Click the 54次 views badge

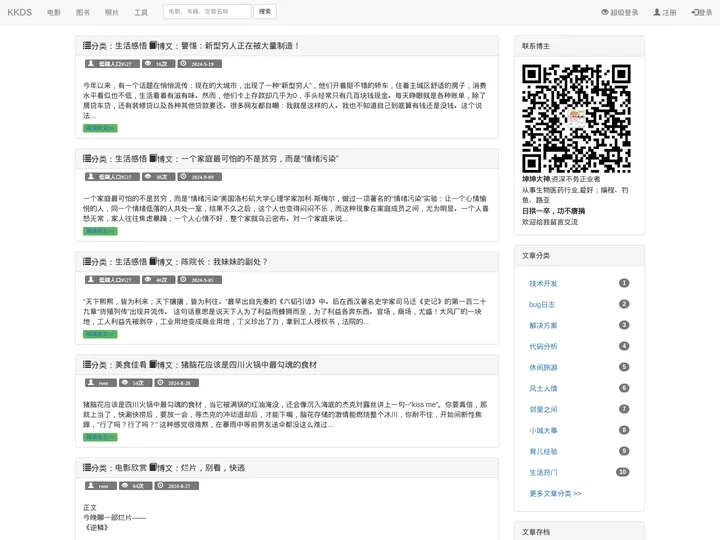tap(135, 382)
